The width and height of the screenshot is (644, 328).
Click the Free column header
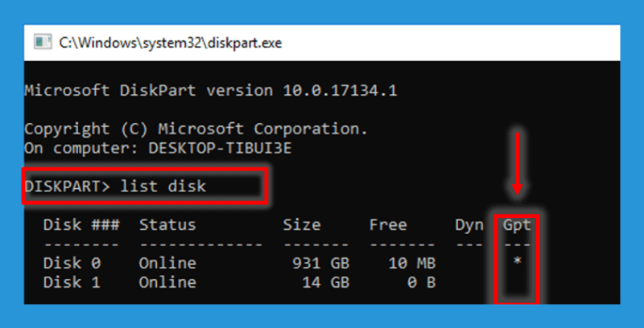click(388, 224)
